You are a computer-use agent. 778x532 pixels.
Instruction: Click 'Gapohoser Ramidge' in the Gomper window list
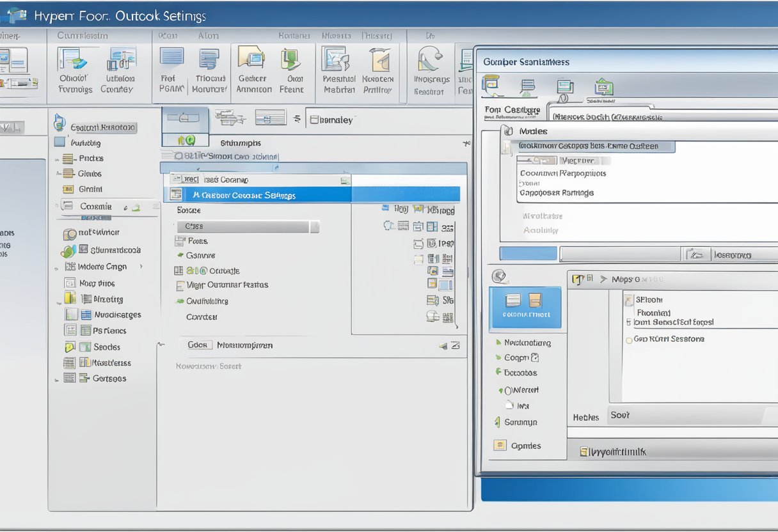[x=557, y=192]
